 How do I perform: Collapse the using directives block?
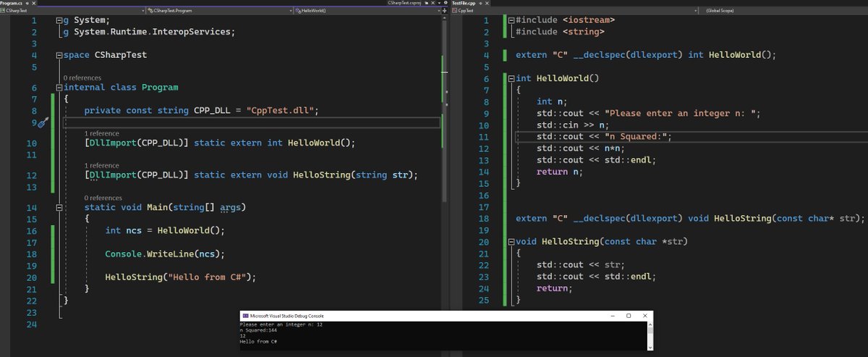[x=59, y=20]
